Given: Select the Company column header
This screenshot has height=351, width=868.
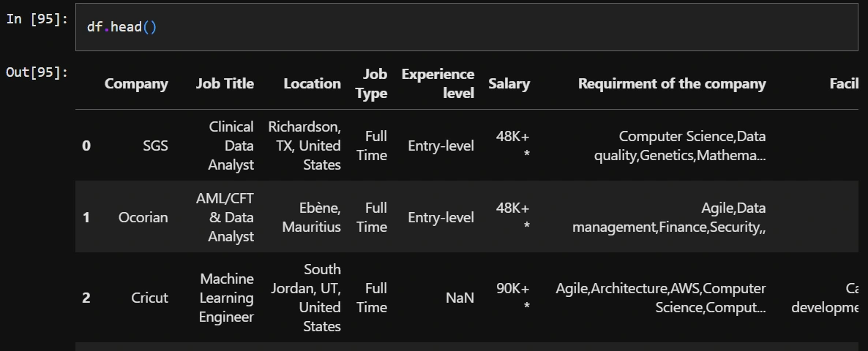Looking at the screenshot, I should tap(136, 83).
